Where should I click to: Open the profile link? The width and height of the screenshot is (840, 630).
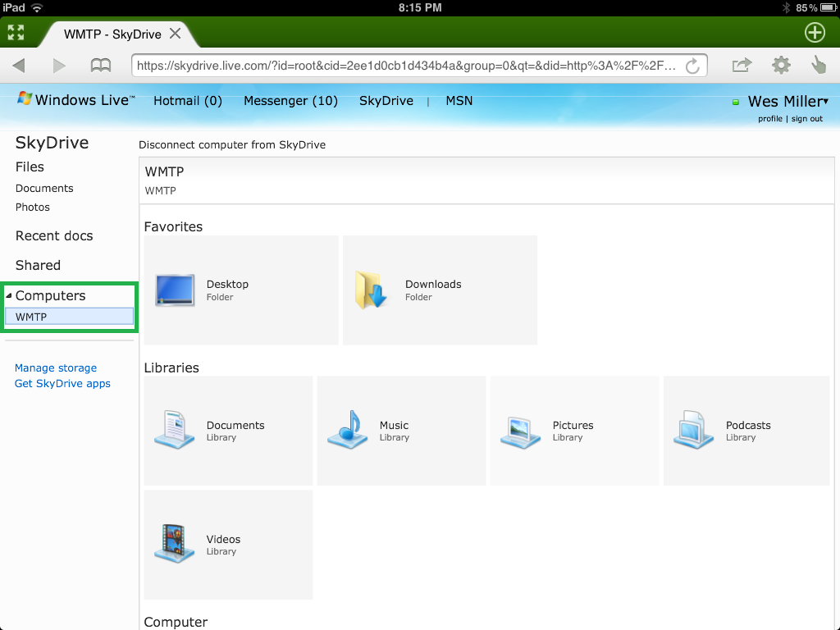pos(769,118)
